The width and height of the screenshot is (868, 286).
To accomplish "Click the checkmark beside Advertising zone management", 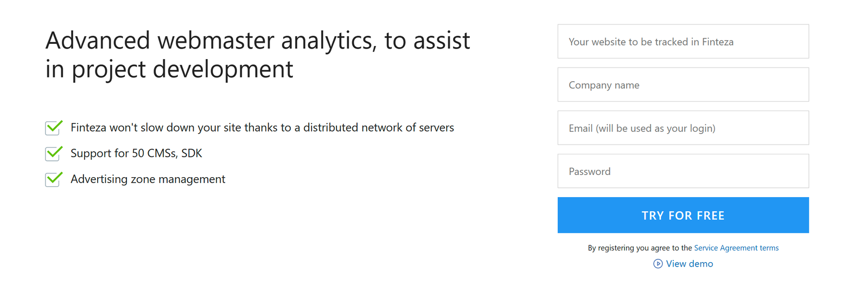I will click(54, 179).
